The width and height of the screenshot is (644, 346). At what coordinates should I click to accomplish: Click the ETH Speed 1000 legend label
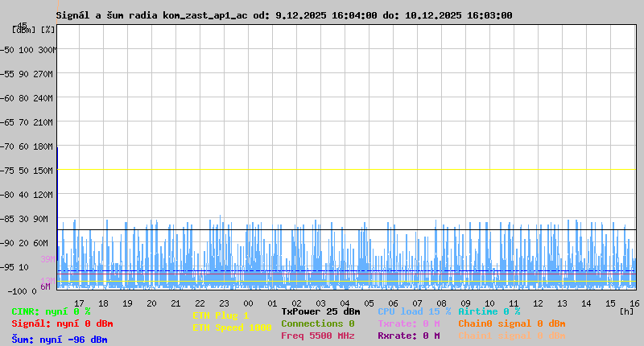[x=232, y=327]
